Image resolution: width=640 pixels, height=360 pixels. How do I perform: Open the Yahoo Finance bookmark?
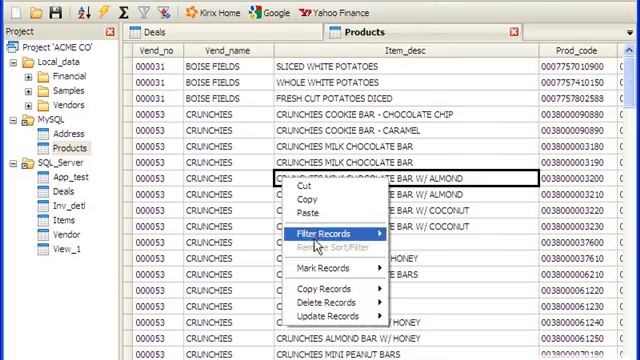(334, 13)
